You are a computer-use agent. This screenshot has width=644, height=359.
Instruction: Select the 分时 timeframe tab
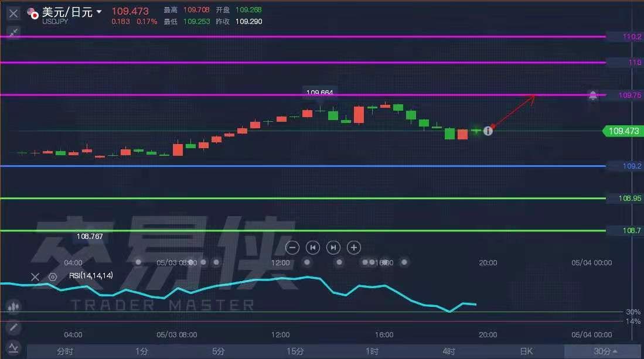(64, 351)
